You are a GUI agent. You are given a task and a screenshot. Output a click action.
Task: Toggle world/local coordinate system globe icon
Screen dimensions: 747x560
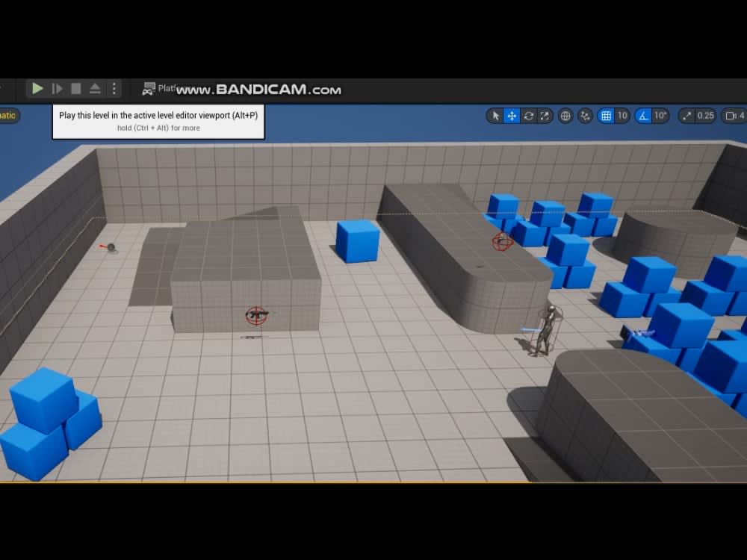[x=565, y=116]
